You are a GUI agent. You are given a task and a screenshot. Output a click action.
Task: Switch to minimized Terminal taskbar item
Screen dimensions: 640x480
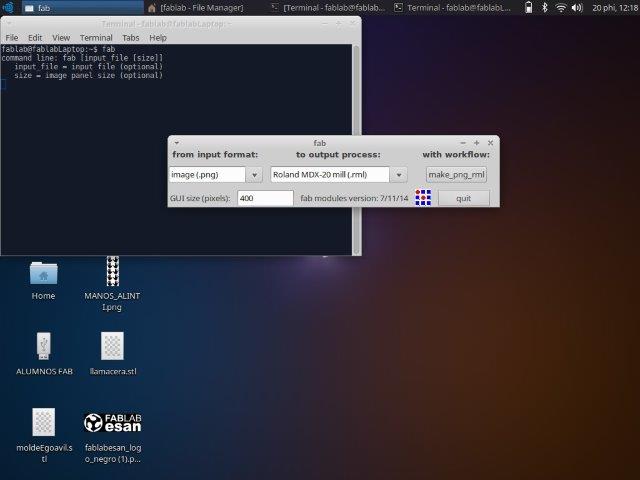(x=328, y=7)
